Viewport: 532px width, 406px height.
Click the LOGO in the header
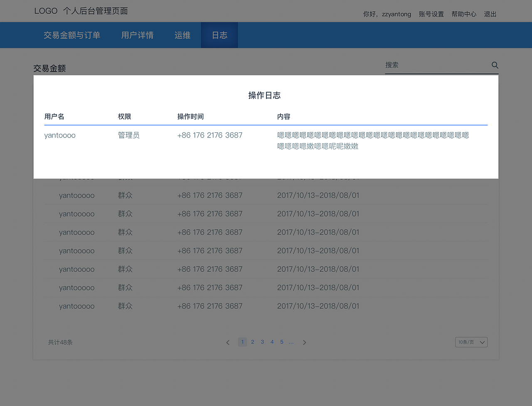point(46,11)
